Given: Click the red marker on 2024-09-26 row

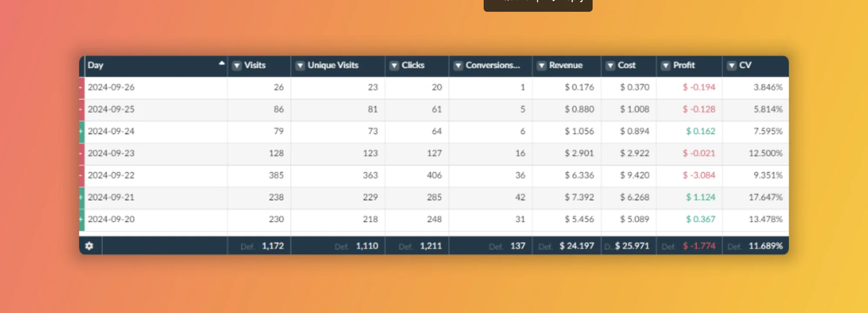Looking at the screenshot, I should point(81,88).
